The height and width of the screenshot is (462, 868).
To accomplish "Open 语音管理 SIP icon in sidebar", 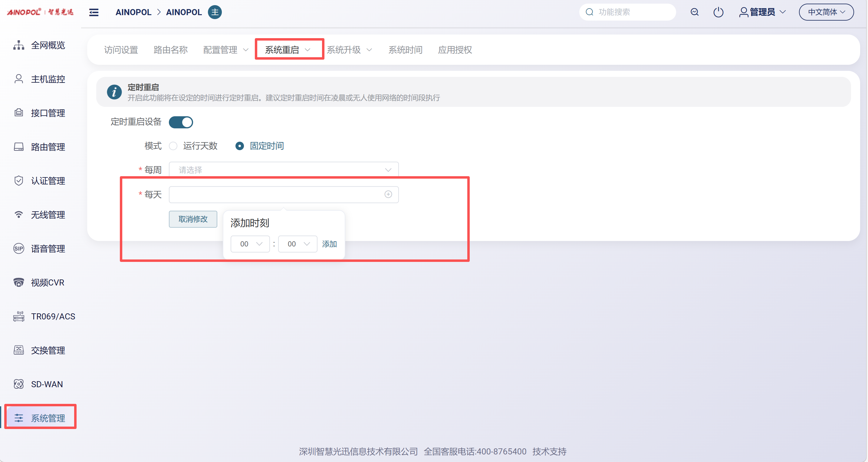I will (18, 249).
